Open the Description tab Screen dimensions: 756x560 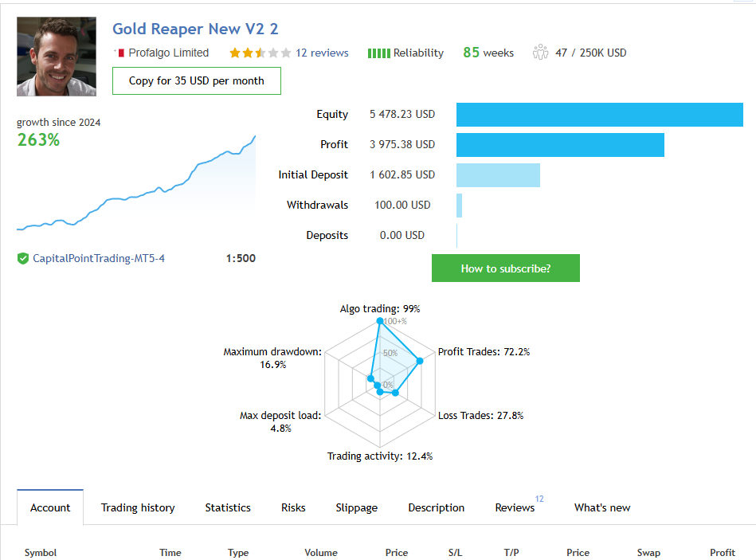[x=437, y=507]
